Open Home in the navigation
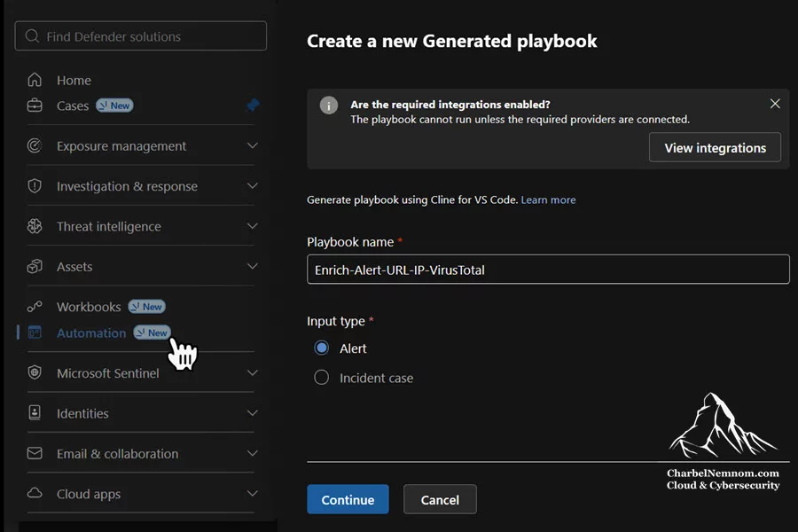The image size is (798, 532). [x=74, y=81]
